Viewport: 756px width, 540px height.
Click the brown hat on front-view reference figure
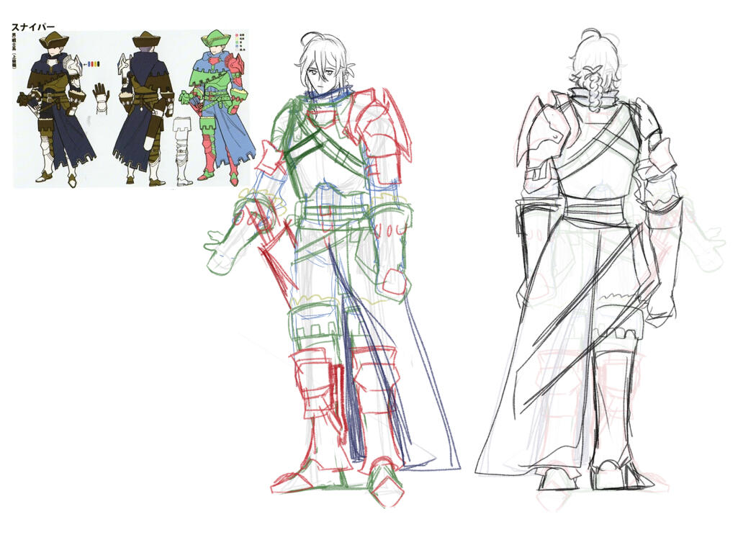[x=53, y=40]
